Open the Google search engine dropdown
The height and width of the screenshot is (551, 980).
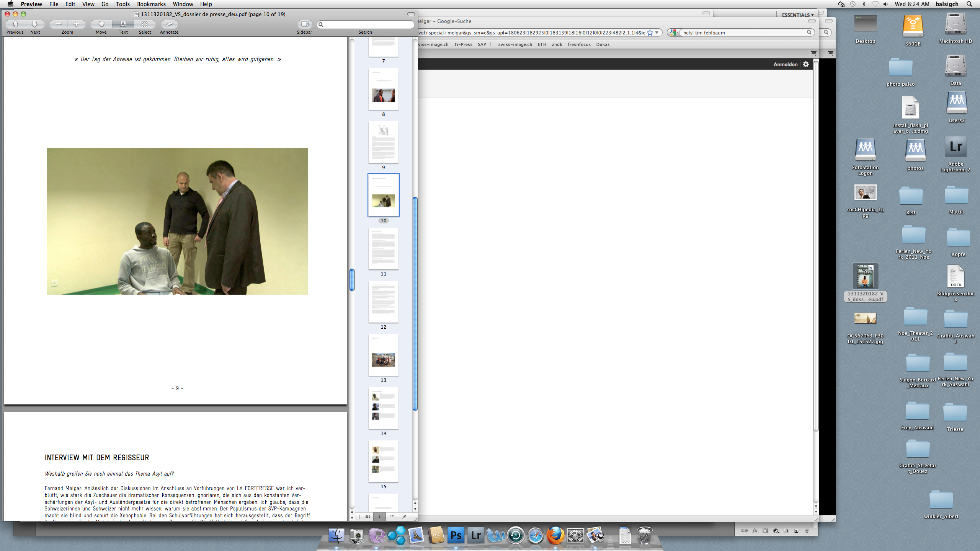pos(674,33)
